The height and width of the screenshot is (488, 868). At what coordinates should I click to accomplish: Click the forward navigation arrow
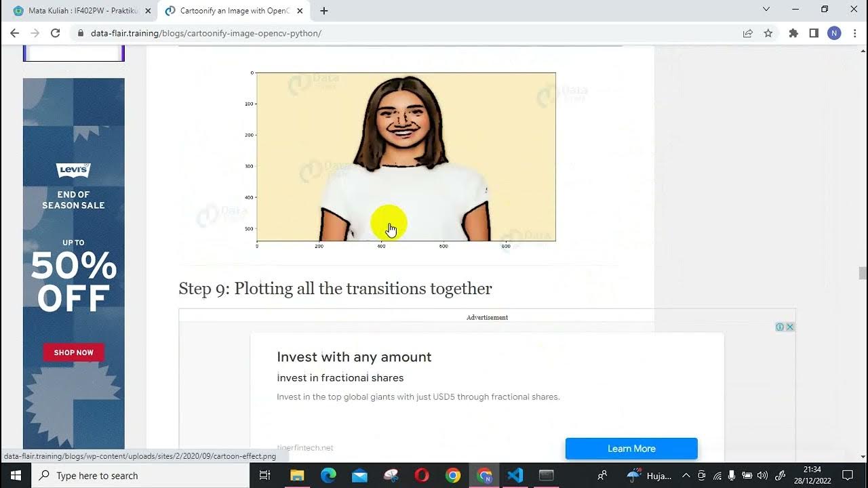tap(35, 33)
